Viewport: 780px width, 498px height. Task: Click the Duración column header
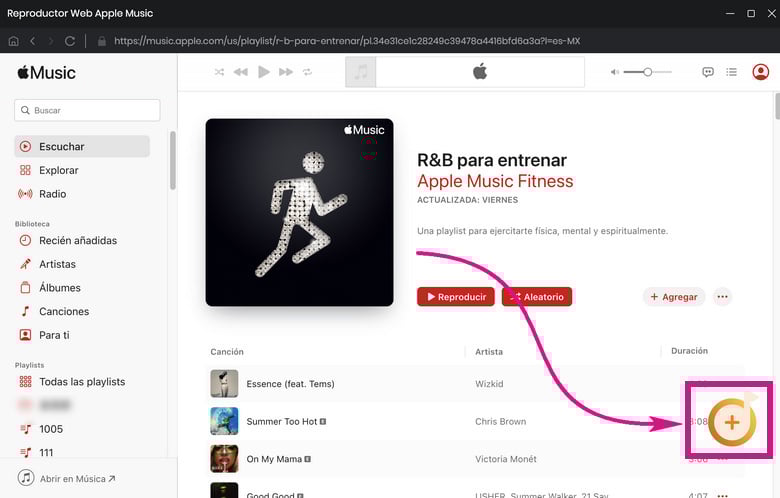689,351
